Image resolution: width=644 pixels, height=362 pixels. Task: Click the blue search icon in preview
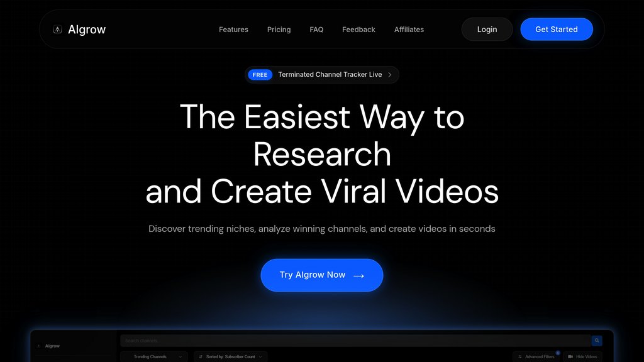point(596,341)
